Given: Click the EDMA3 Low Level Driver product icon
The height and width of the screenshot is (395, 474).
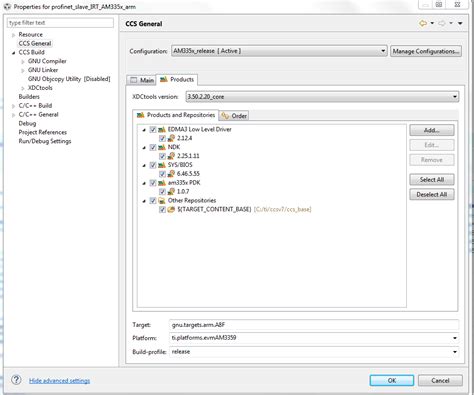Looking at the screenshot, I should click(162, 129).
